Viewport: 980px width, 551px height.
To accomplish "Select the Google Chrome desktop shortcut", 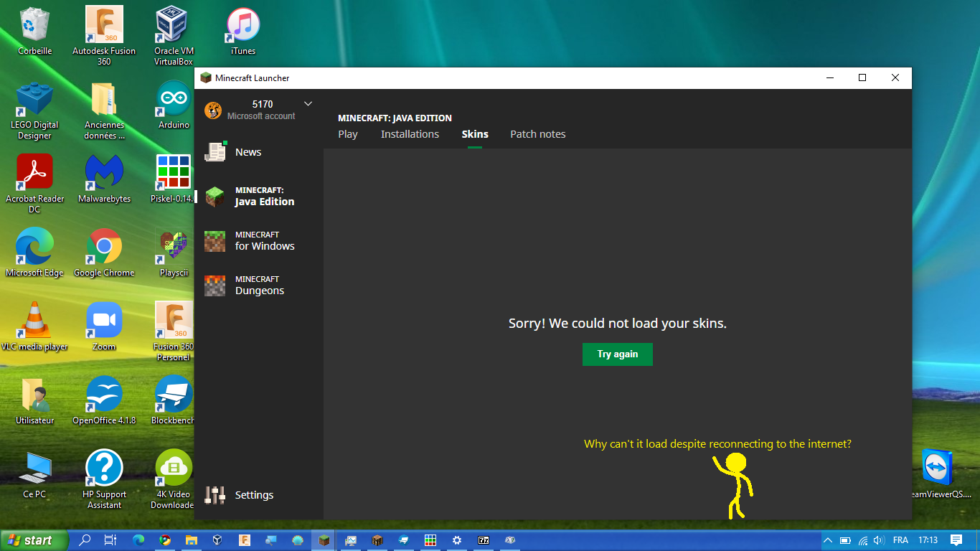I will 104,253.
